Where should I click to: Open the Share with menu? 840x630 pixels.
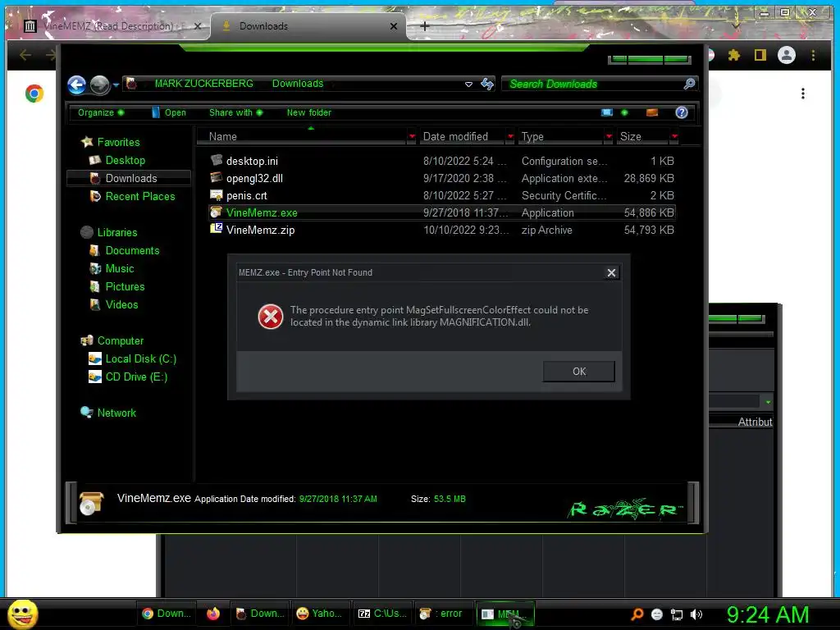235,112
